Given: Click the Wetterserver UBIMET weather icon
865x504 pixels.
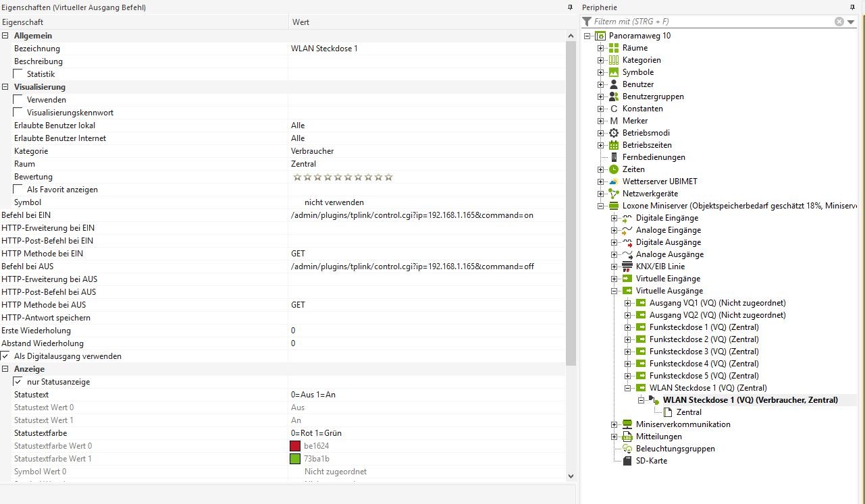Looking at the screenshot, I should [x=613, y=181].
